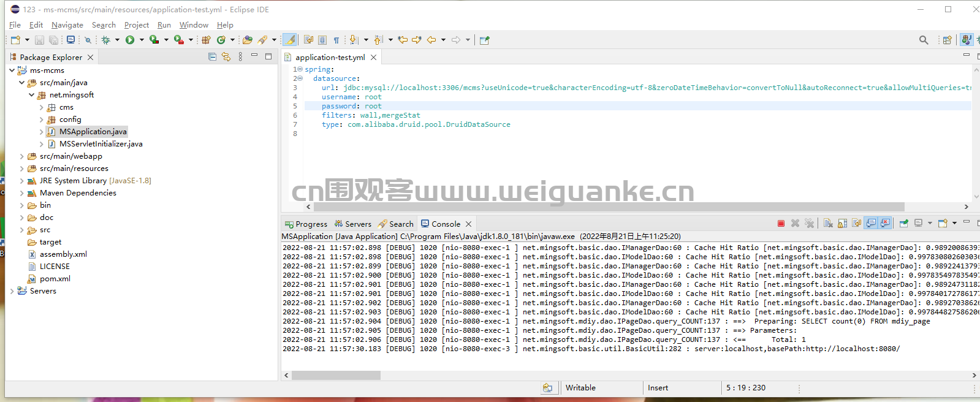This screenshot has height=402, width=980.
Task: Switch to the Progress tab
Action: point(306,224)
